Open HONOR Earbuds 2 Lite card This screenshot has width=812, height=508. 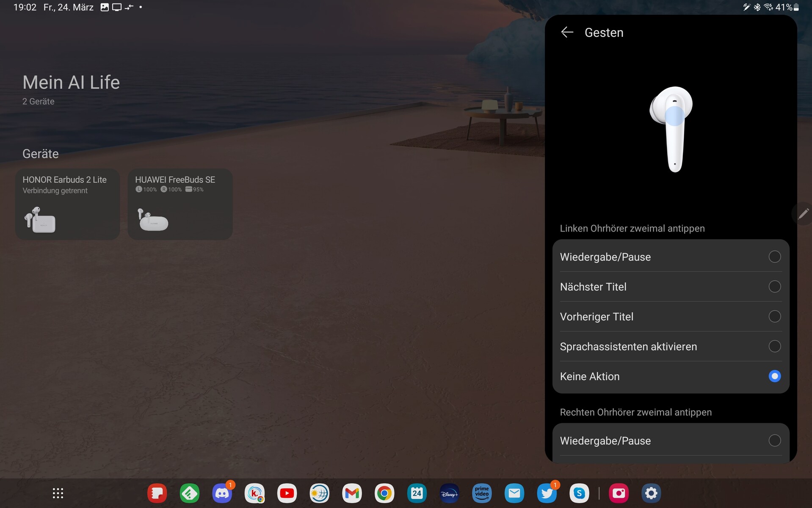coord(68,204)
